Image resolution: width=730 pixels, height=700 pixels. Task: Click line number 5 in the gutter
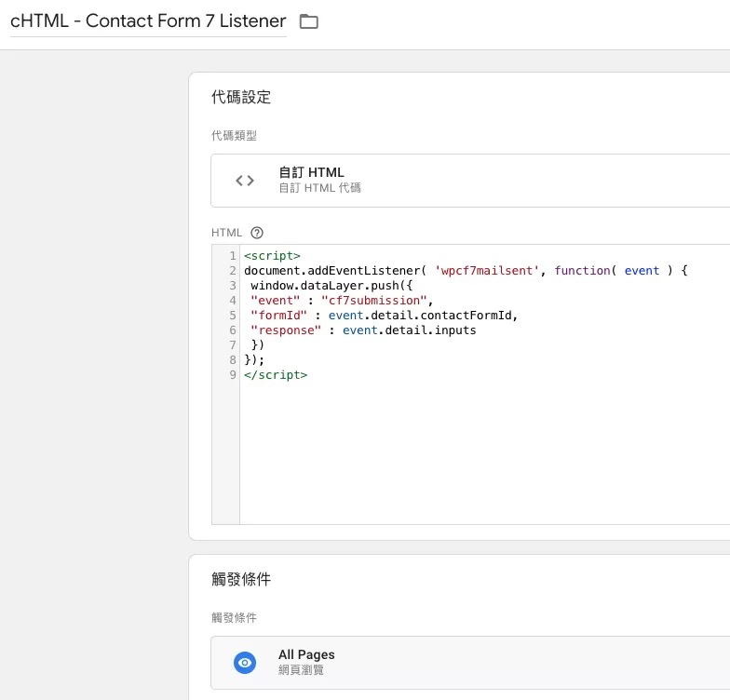[x=233, y=315]
